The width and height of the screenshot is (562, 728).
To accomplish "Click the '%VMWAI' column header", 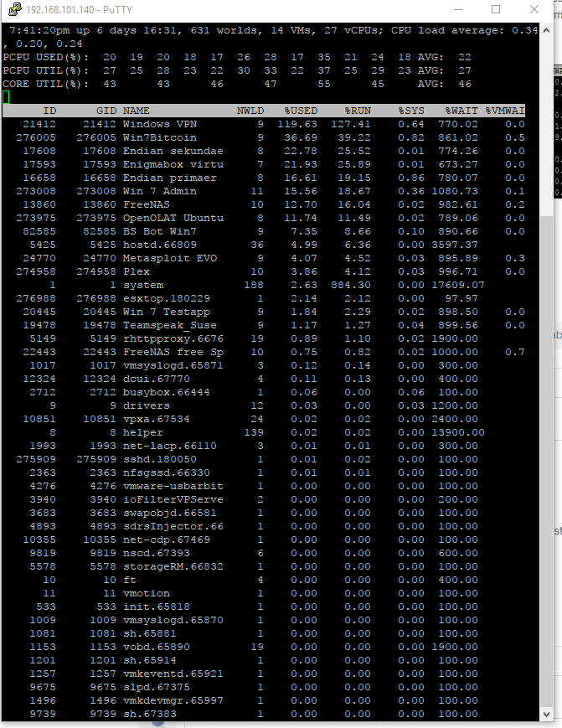I will 505,111.
